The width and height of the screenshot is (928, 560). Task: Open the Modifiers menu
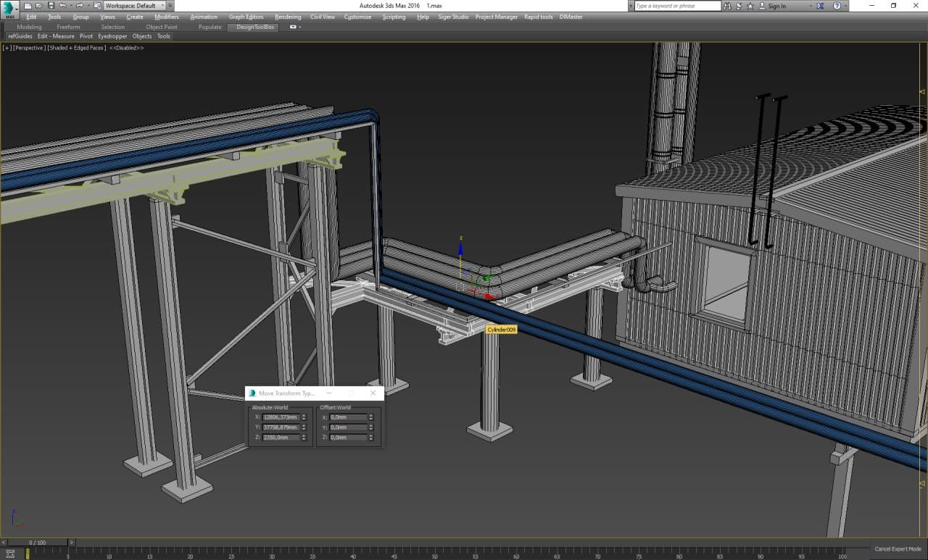166,17
